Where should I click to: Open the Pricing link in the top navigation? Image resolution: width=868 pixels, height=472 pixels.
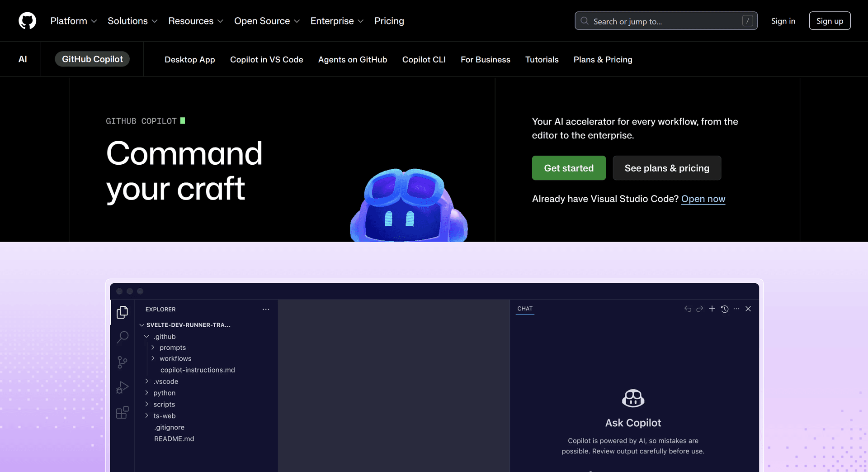(x=389, y=21)
